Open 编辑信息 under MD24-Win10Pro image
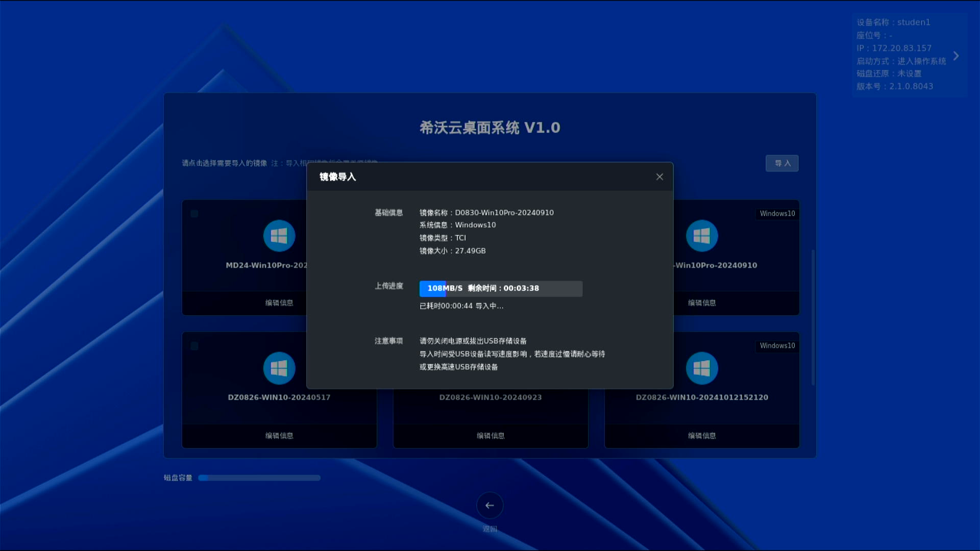 [279, 303]
